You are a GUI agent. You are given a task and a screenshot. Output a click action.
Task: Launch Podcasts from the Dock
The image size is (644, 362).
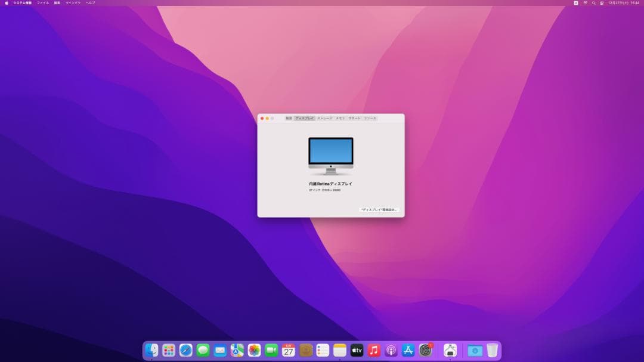pos(391,351)
